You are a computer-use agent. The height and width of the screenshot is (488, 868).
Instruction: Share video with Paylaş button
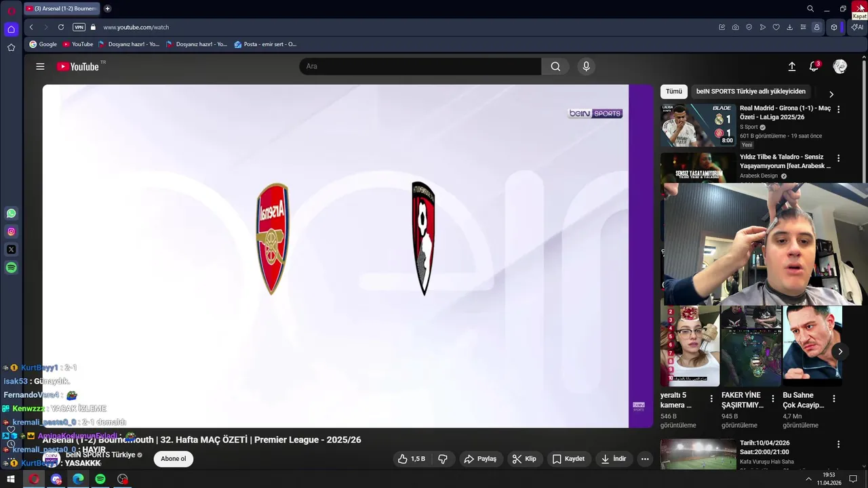click(x=480, y=459)
